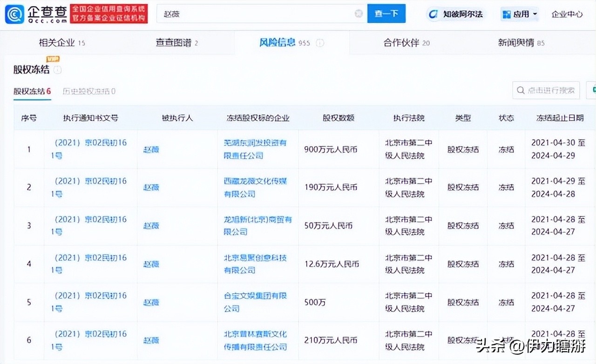This screenshot has height=364, width=596.
Task: Clear search box with the × icon
Action: pos(359,13)
